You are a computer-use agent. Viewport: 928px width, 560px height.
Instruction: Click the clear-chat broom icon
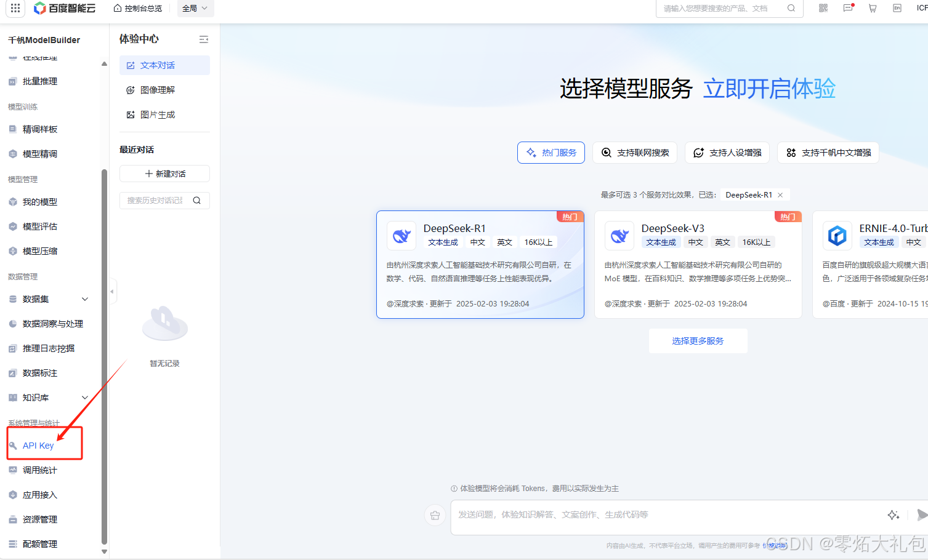coord(435,516)
